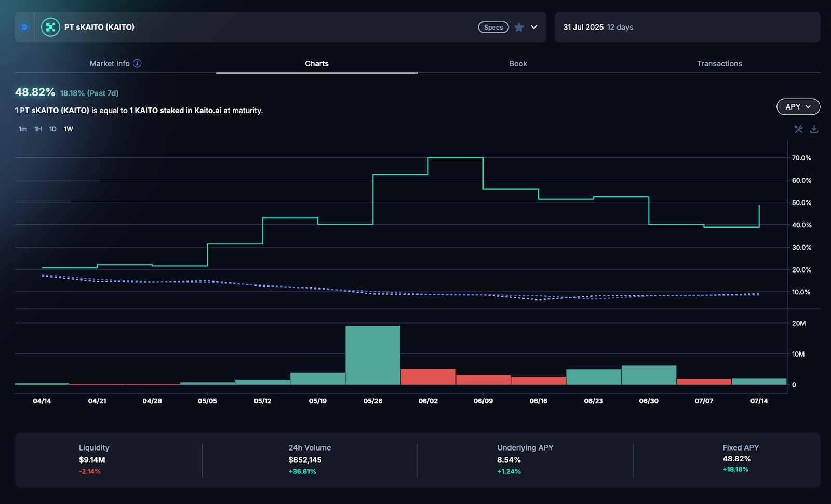831x504 pixels.
Task: Go to the Market Info tab
Action: coord(109,63)
